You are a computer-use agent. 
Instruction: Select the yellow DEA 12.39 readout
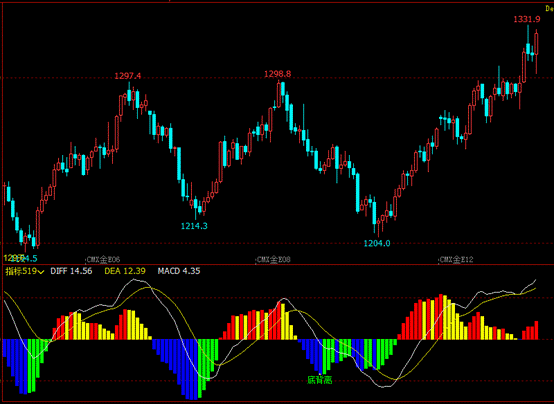tap(125, 271)
